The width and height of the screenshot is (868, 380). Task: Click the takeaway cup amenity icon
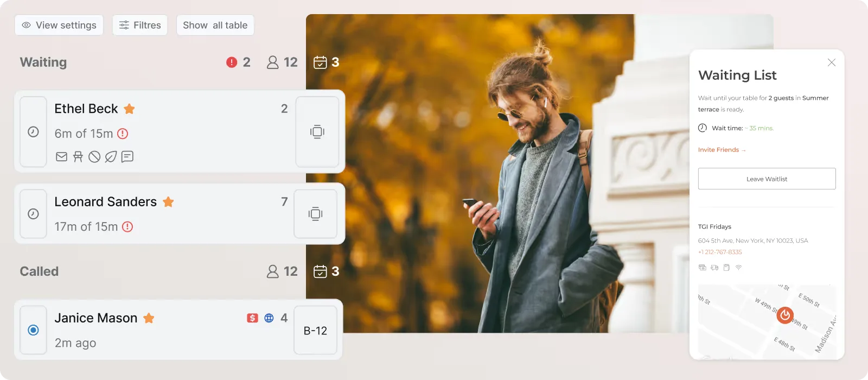(x=726, y=268)
